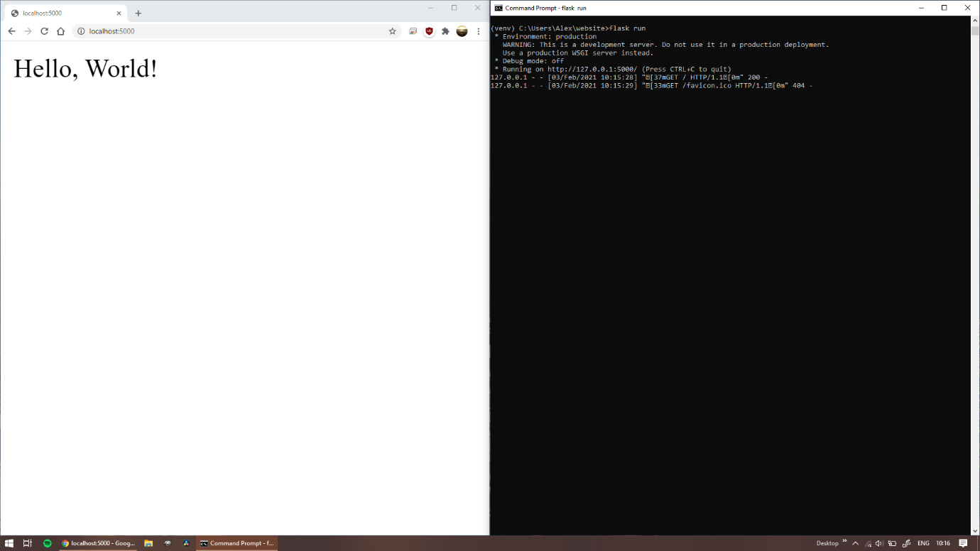Open Spotify from the taskbar
980x551 pixels.
click(x=48, y=543)
